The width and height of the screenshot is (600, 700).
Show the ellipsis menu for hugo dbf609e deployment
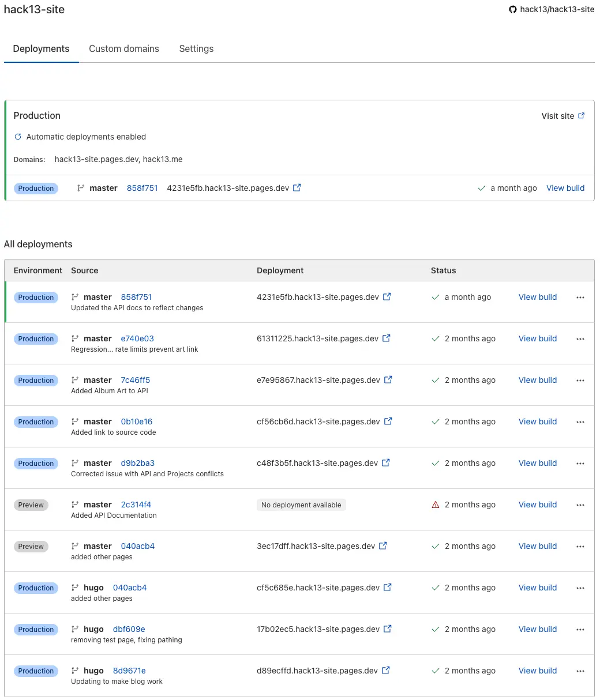(x=580, y=630)
